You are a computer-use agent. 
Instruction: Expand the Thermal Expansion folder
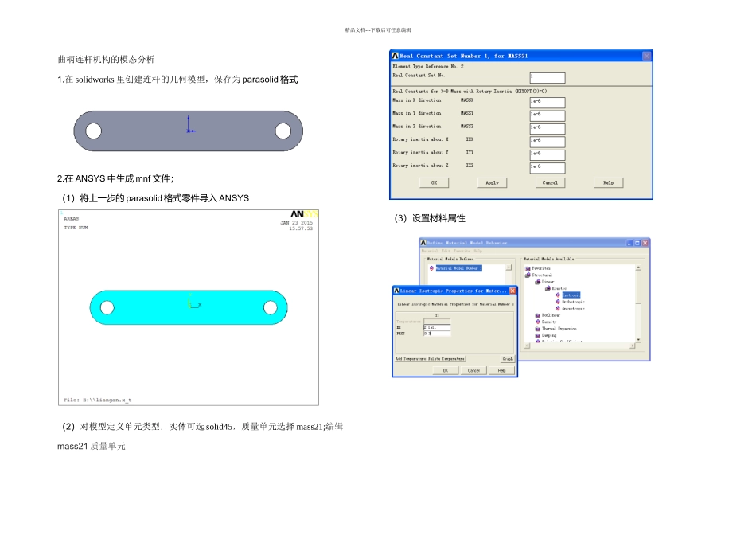point(559,329)
